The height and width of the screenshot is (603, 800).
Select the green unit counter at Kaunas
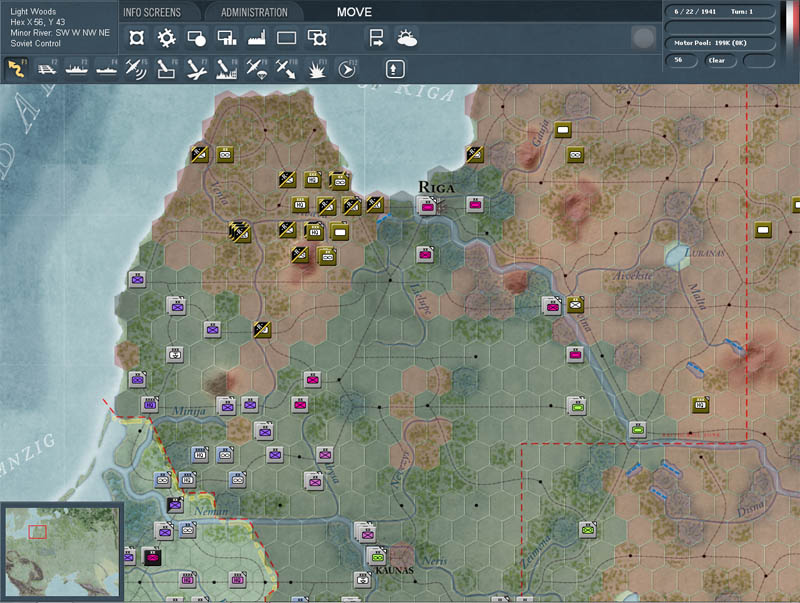point(377,557)
